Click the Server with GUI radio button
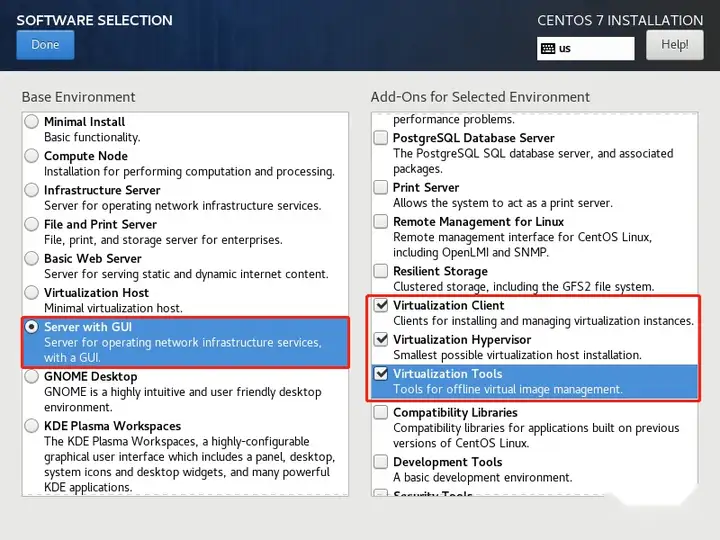This screenshot has height=540, width=720. [x=32, y=327]
